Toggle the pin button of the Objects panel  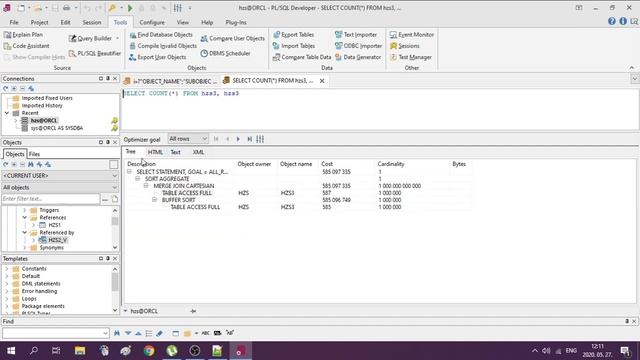pyautogui.click(x=108, y=142)
